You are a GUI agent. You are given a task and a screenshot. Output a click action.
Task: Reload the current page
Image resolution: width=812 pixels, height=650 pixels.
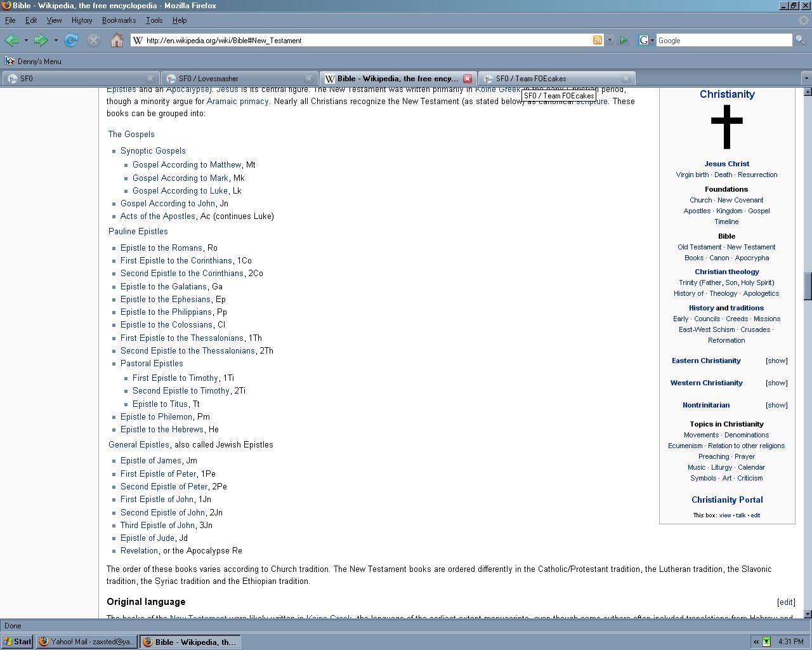coord(71,41)
